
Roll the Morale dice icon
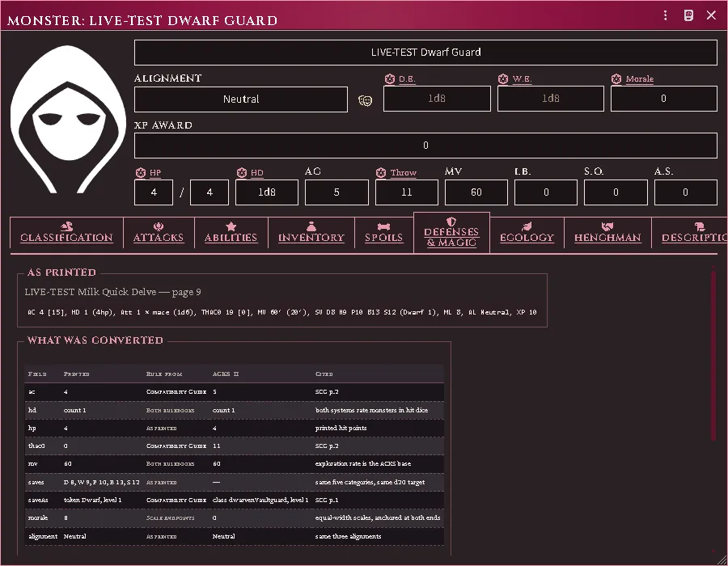tap(616, 79)
